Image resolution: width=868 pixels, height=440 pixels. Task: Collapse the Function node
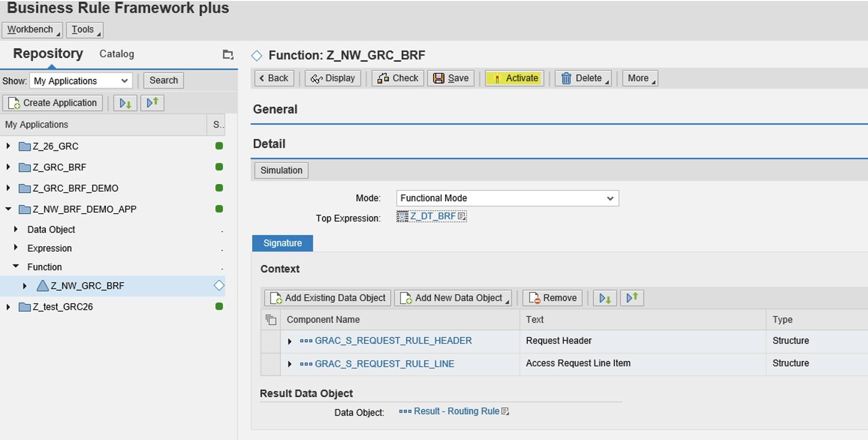(16, 266)
